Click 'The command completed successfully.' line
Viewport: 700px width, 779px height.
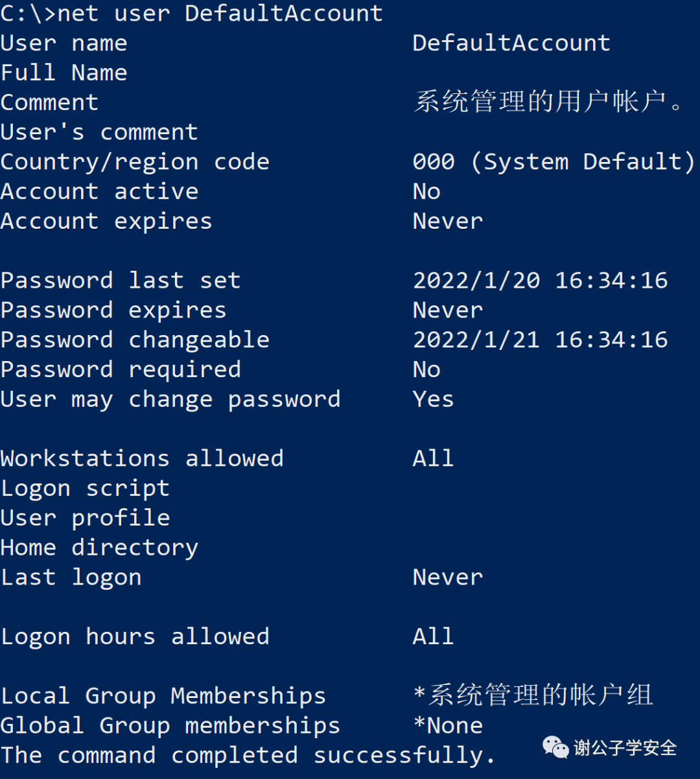point(248,756)
